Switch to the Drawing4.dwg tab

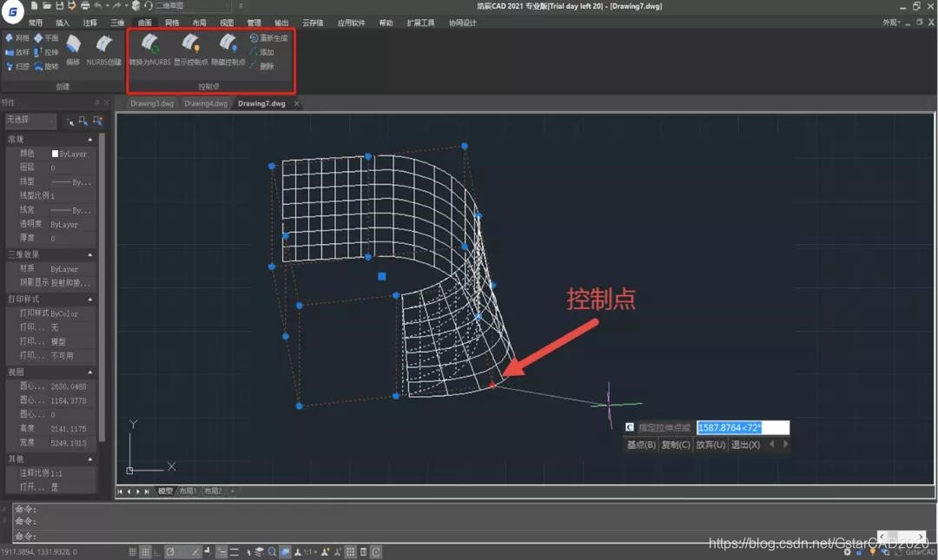point(206,103)
